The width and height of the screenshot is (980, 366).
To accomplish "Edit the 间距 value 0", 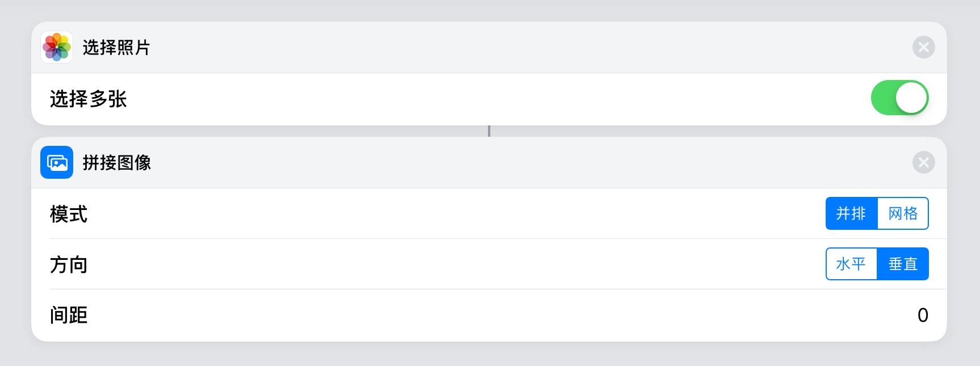I will pyautogui.click(x=923, y=315).
